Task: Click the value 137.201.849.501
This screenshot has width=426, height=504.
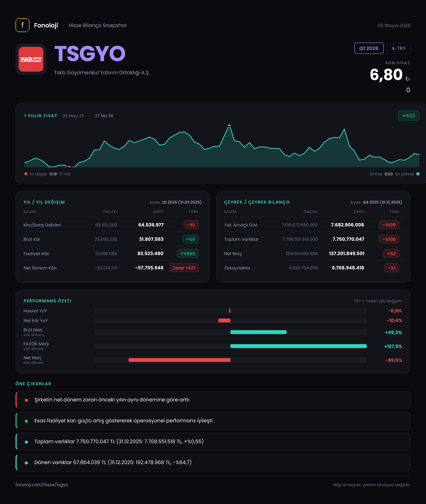Action: (x=347, y=253)
